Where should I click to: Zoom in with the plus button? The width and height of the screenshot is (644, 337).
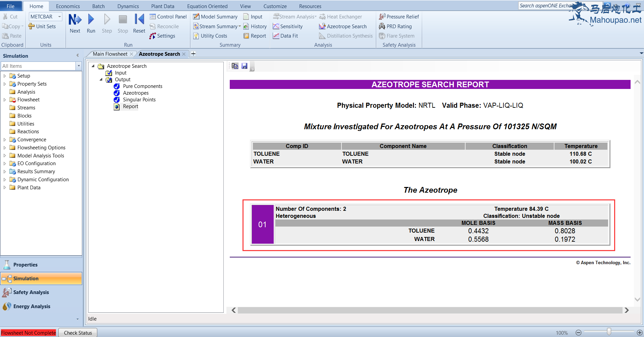tap(639, 333)
